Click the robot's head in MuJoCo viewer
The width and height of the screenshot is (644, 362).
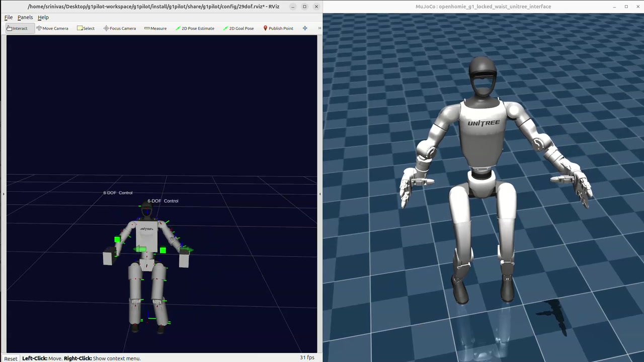pyautogui.click(x=483, y=77)
